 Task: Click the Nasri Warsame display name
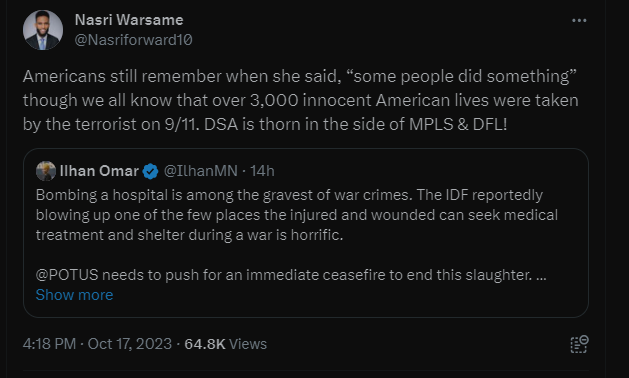[x=129, y=20]
